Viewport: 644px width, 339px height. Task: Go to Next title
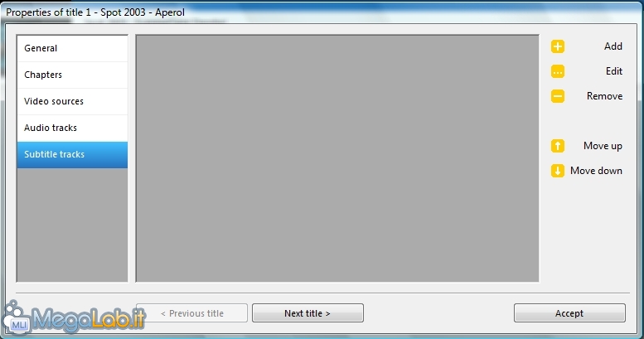tap(307, 313)
